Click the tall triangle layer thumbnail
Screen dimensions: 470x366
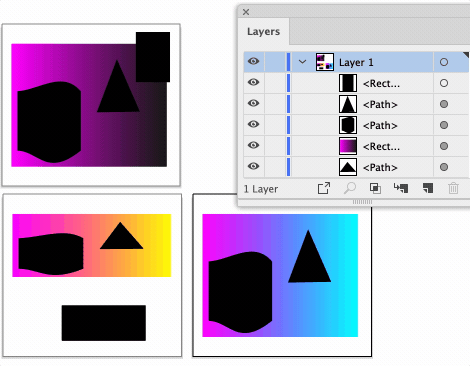tap(348, 104)
